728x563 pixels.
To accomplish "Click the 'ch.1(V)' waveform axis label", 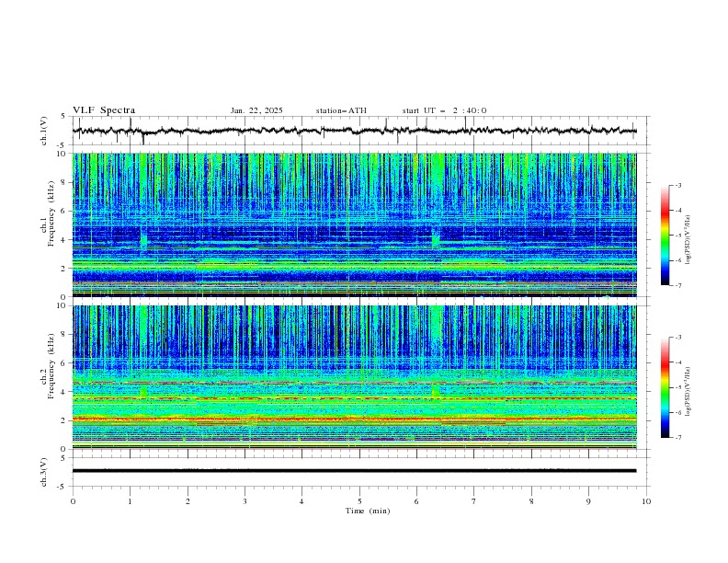I will [x=44, y=131].
